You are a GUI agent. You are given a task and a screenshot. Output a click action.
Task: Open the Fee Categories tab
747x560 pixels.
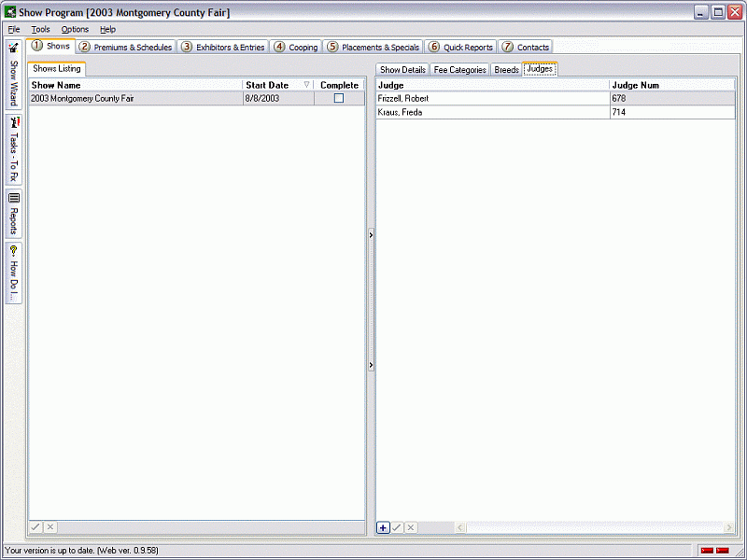pyautogui.click(x=459, y=69)
